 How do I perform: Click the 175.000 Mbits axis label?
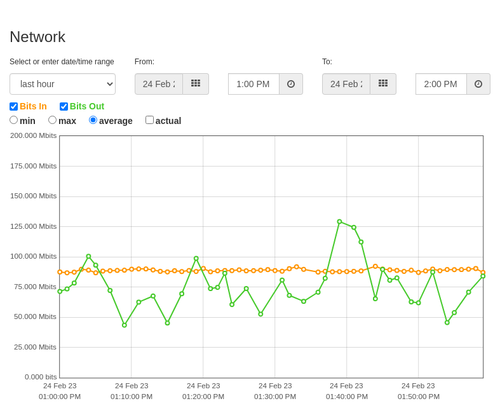[x=33, y=166]
